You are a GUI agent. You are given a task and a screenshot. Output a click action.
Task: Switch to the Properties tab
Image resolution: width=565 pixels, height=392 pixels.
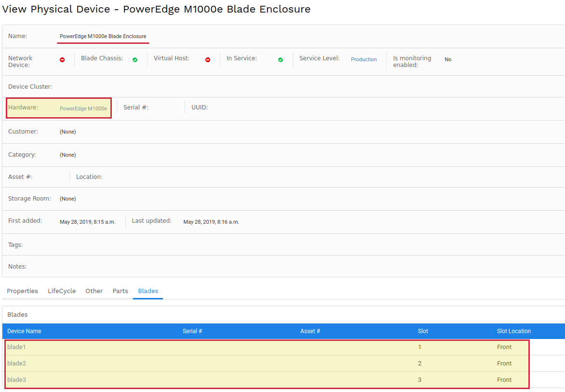(22, 291)
